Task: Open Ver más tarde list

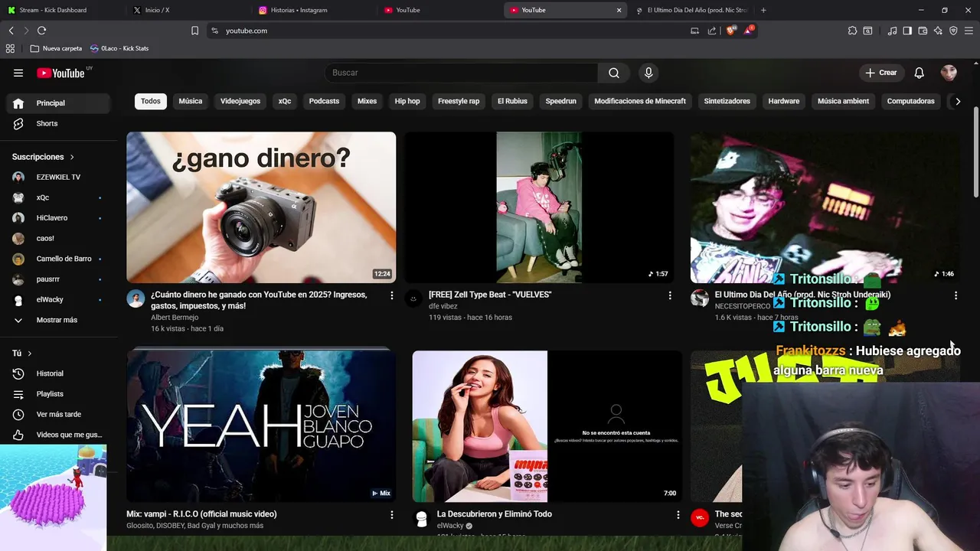Action: click(x=57, y=415)
